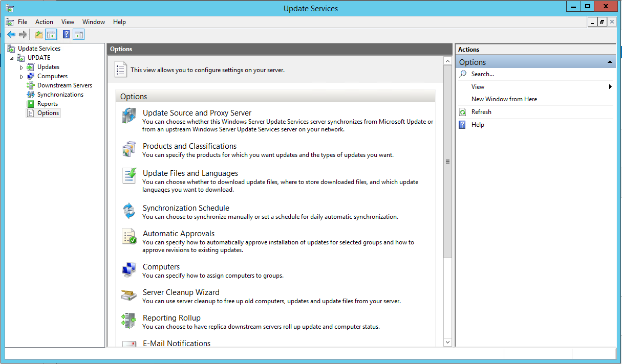Click the Synchronizations tree icon
The height and width of the screenshot is (364, 622).
pyautogui.click(x=31, y=95)
